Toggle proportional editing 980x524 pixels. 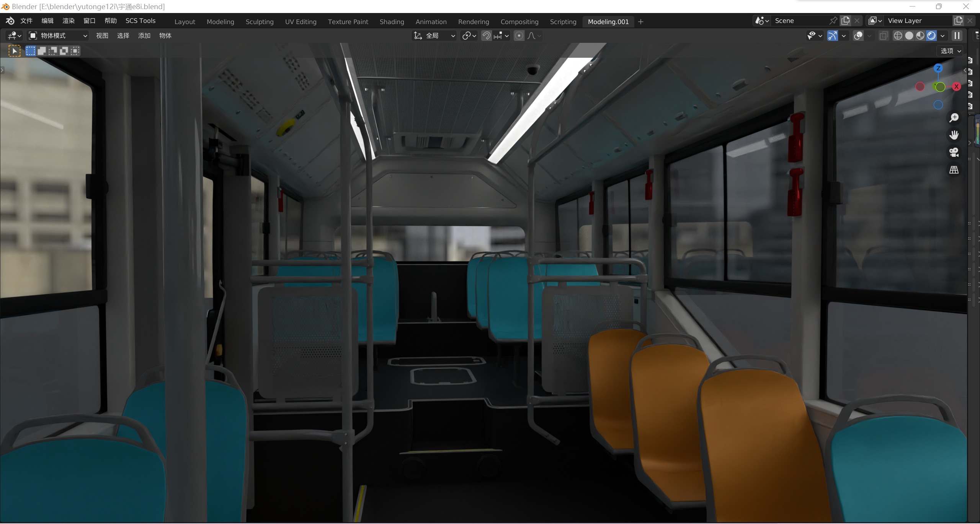pos(519,36)
